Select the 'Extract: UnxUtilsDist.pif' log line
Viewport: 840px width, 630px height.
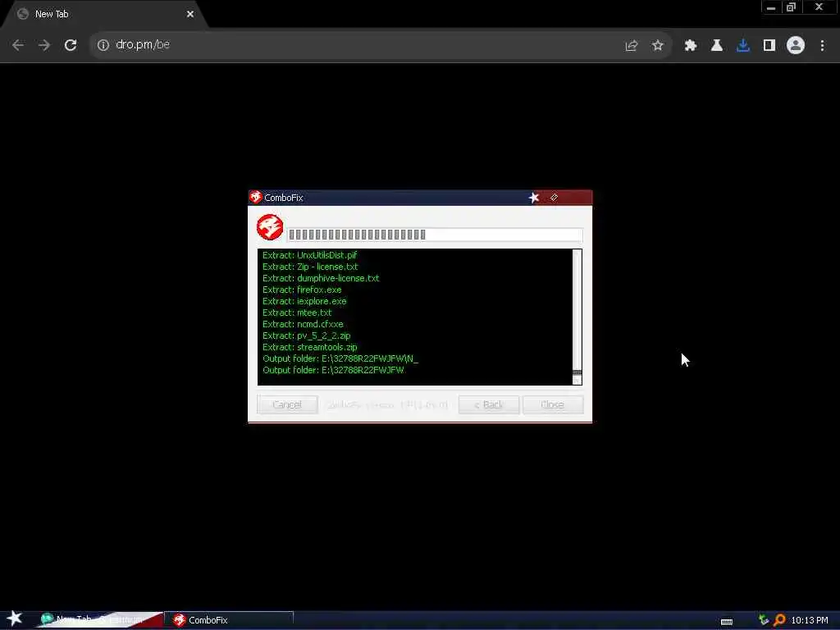point(309,255)
